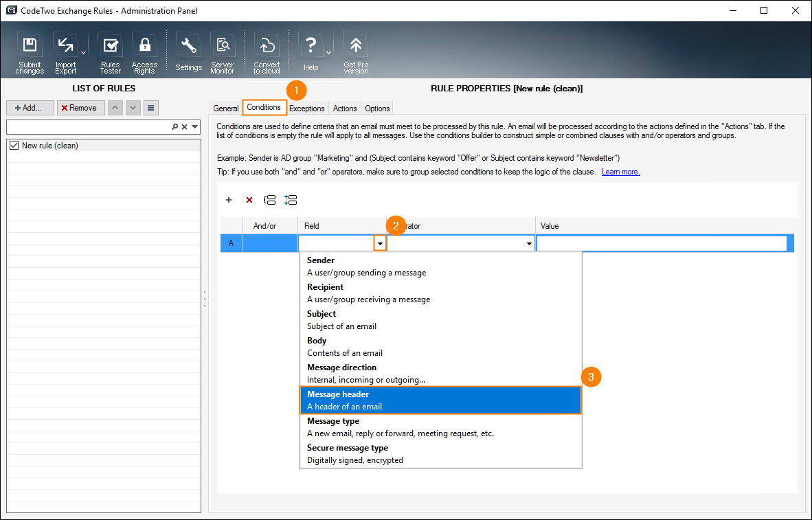
Task: Expand the rules search options dropdown
Action: coord(194,127)
